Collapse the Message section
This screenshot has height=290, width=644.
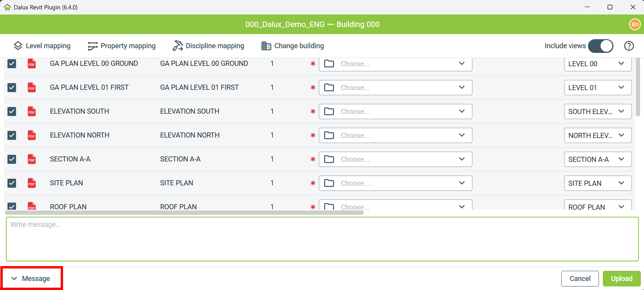point(31,279)
